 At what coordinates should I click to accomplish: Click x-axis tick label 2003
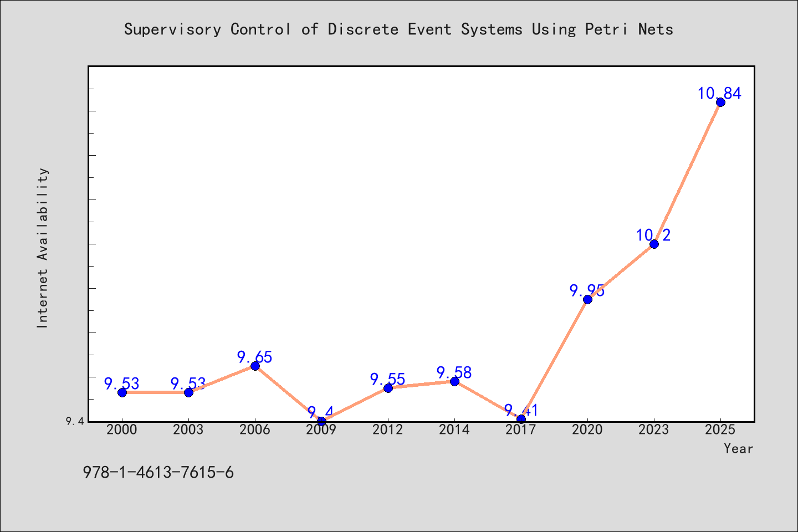pyautogui.click(x=188, y=430)
